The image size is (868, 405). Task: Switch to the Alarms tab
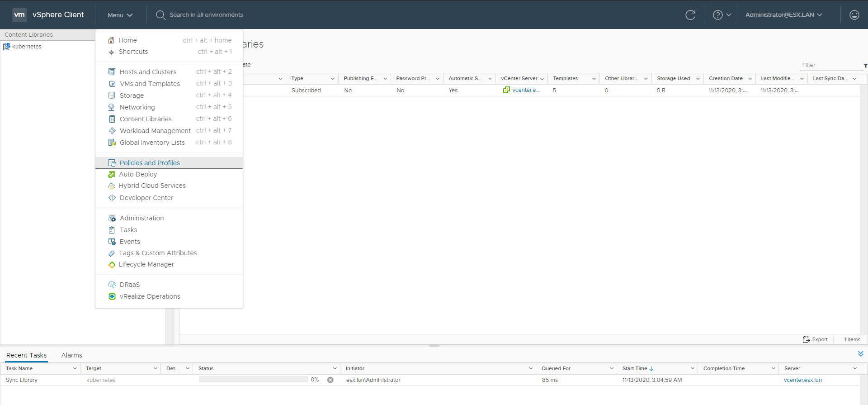pos(71,355)
